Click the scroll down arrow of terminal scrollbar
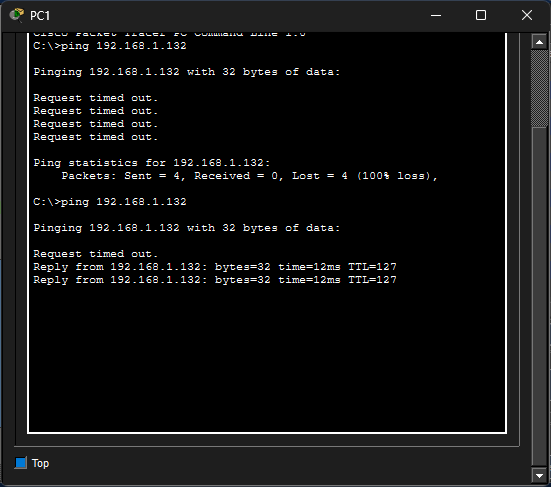 539,475
